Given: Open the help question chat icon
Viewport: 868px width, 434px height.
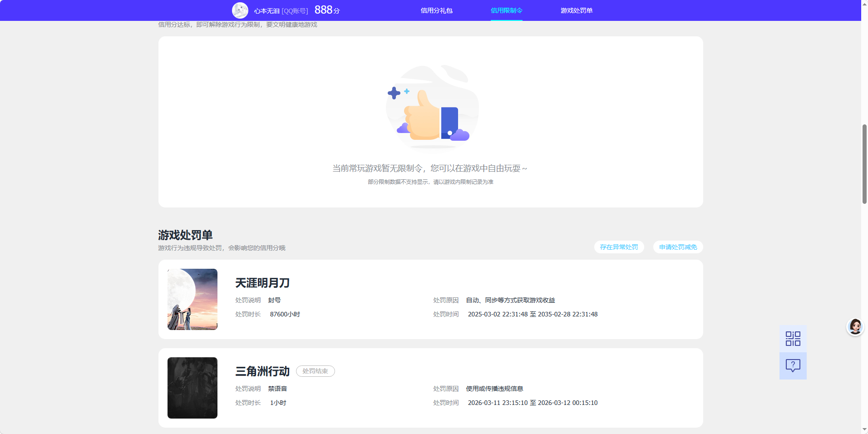Looking at the screenshot, I should (793, 366).
